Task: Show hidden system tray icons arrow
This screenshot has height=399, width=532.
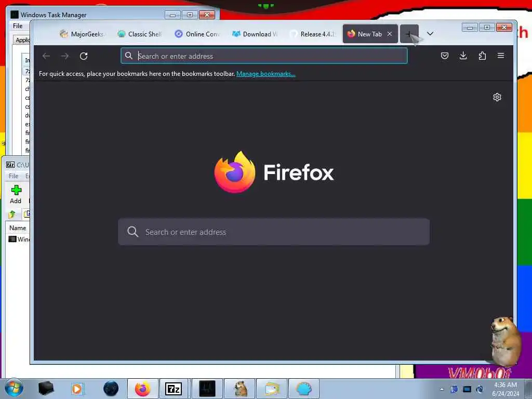Action: (442, 389)
